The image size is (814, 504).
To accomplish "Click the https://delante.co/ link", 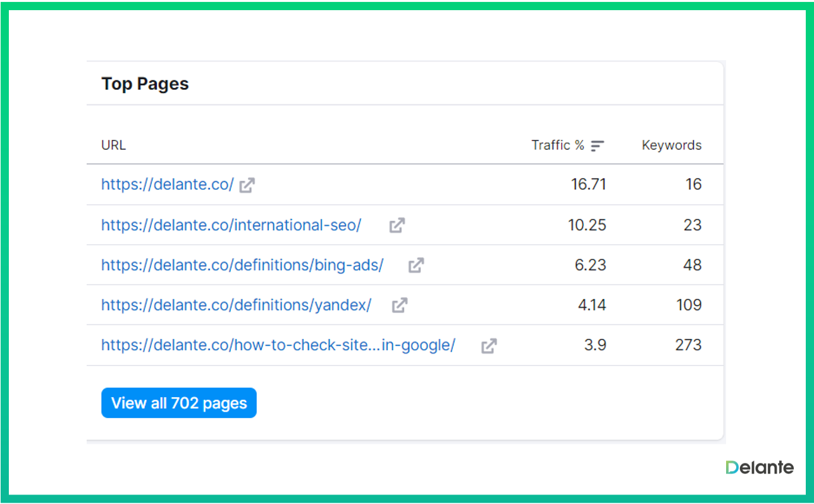I will [168, 185].
